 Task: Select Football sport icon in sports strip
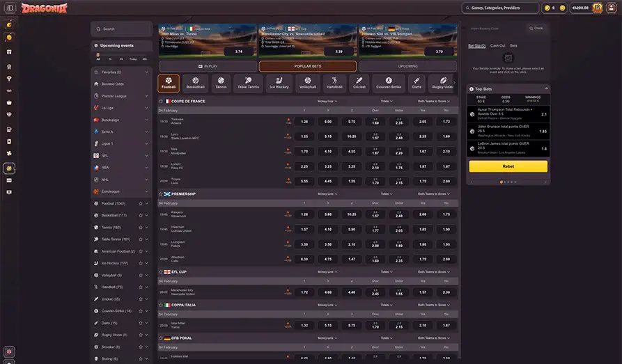click(169, 84)
